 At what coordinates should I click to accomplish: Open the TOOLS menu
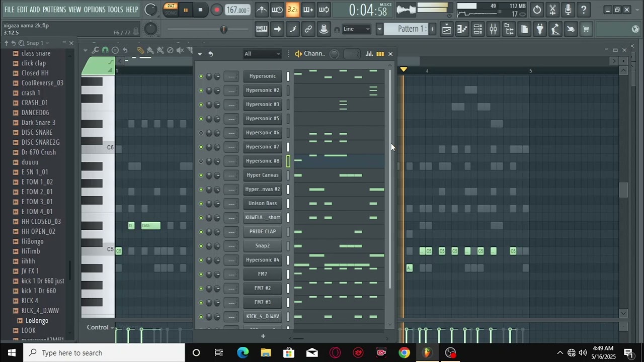coord(115,10)
